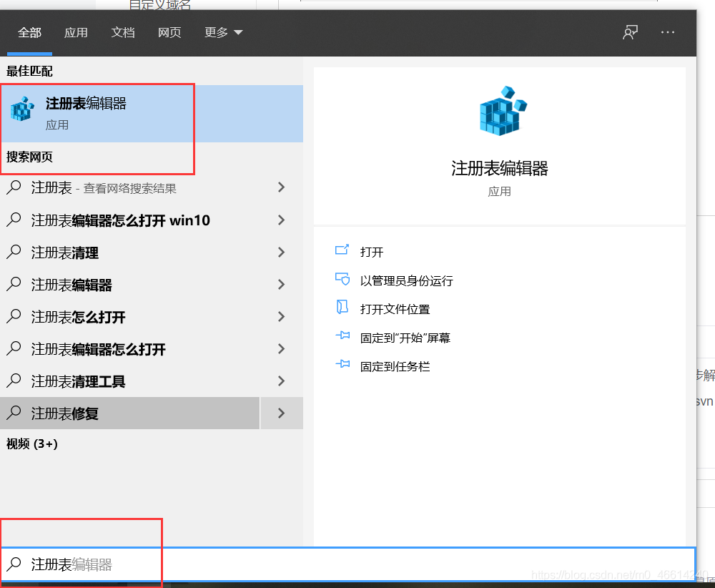
Task: Expand arrow beside 注册表怎么打开 suggestion
Action: (x=281, y=317)
